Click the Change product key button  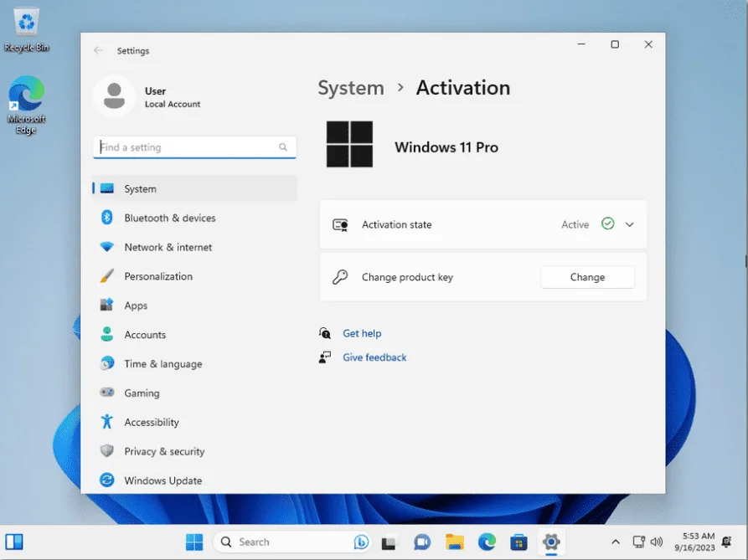(x=588, y=277)
